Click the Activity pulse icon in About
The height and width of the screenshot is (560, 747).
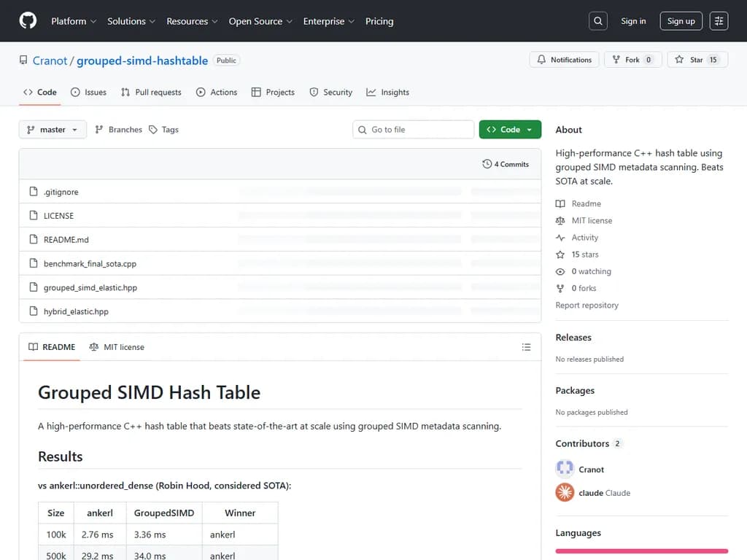(560, 237)
